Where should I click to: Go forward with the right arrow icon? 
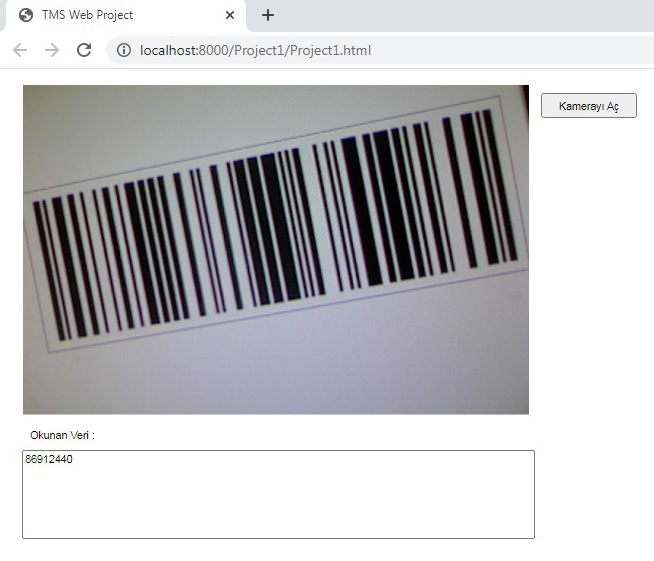click(52, 50)
